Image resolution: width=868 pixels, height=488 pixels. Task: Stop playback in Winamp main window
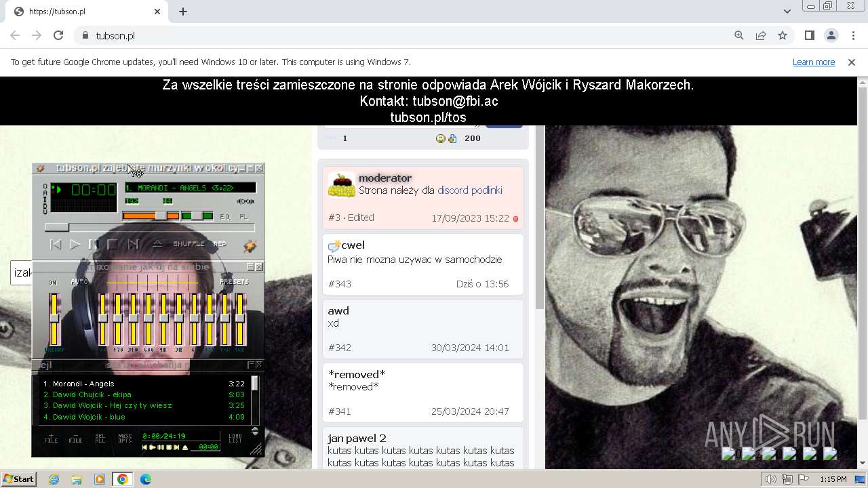tap(113, 244)
